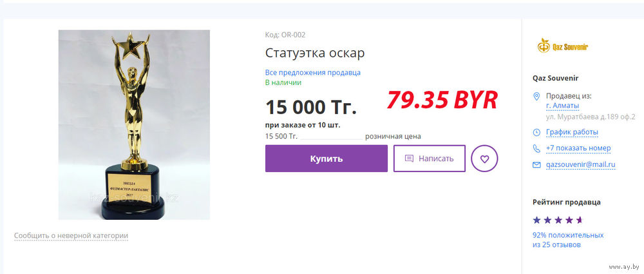This screenshot has width=644, height=274.
Task: Click the envelope email icon
Action: [536, 165]
